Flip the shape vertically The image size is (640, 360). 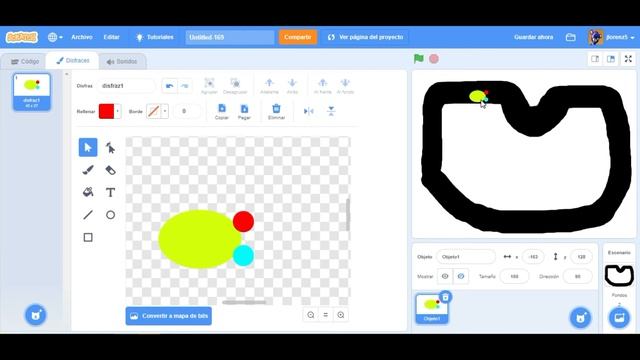[x=331, y=111]
